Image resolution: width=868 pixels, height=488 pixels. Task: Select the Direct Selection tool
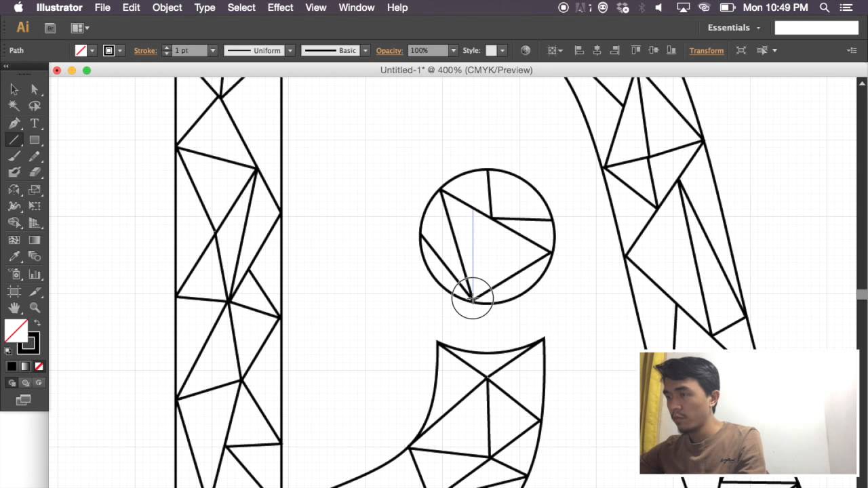pyautogui.click(x=35, y=89)
